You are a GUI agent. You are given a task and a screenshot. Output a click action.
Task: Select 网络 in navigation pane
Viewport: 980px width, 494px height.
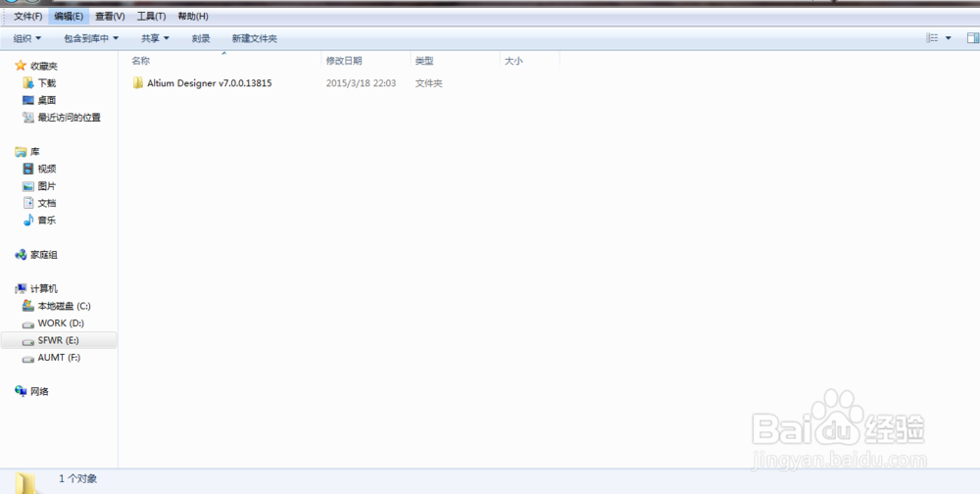coord(39,391)
